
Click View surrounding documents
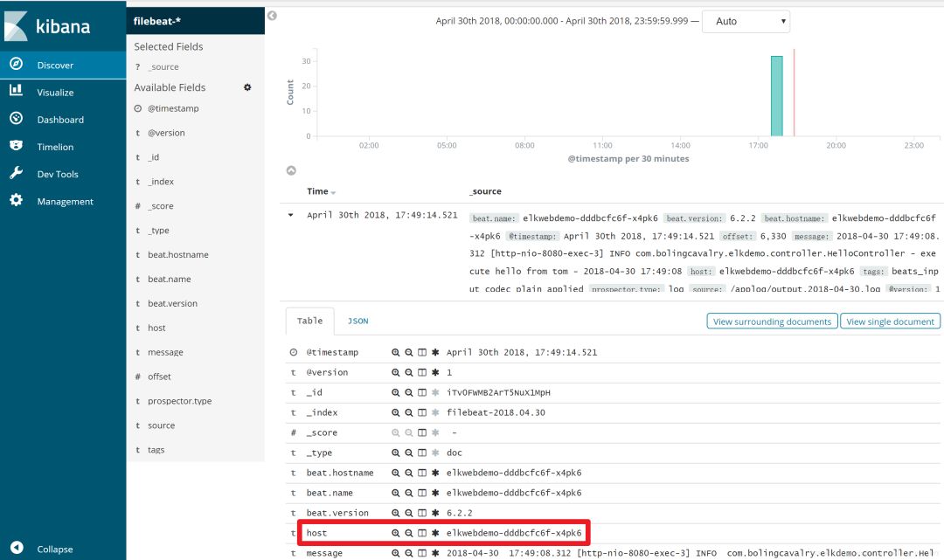pos(772,321)
